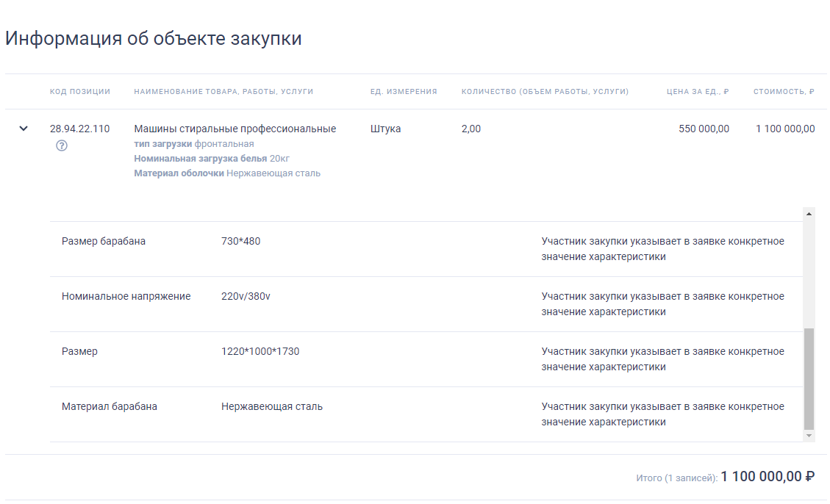The width and height of the screenshot is (830, 504).
Task: Click the scrollbar down arrow
Action: (x=808, y=436)
